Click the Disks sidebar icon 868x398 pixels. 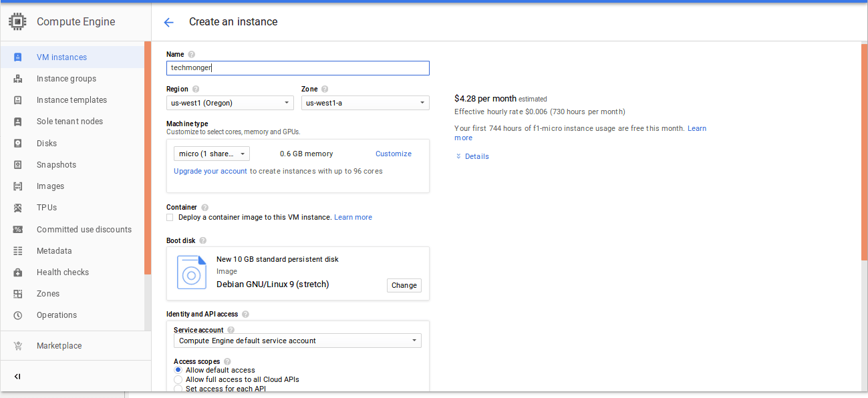click(x=18, y=144)
